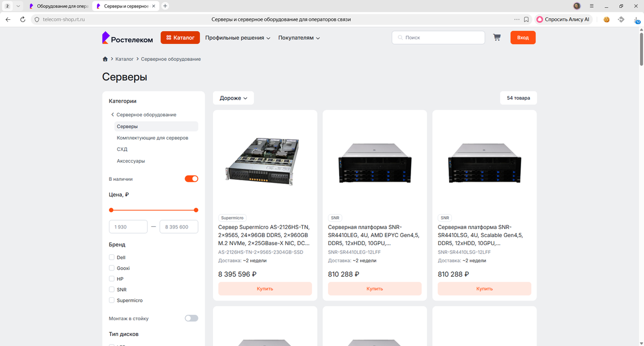Screen dimensions: 644x346
Task: Switch to the Оборудование для опера tab
Action: coord(59,6)
